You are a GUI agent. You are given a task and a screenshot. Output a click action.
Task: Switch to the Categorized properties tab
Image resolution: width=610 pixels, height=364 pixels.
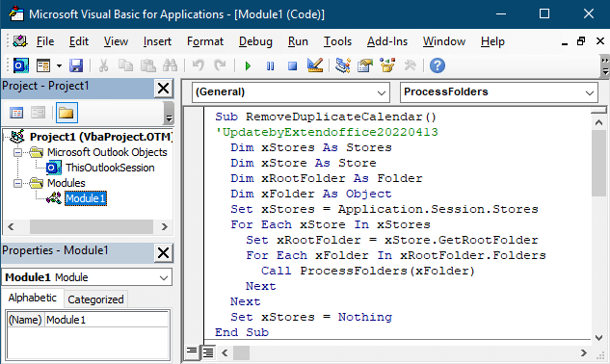click(x=95, y=299)
